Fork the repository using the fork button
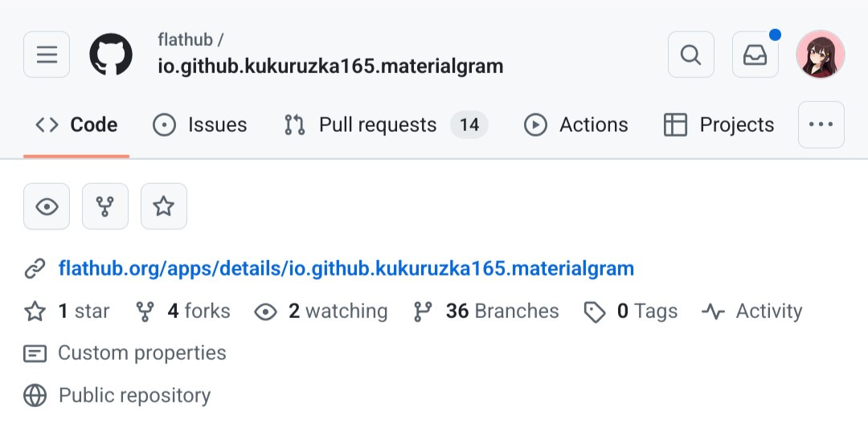868x432 pixels. [105, 206]
